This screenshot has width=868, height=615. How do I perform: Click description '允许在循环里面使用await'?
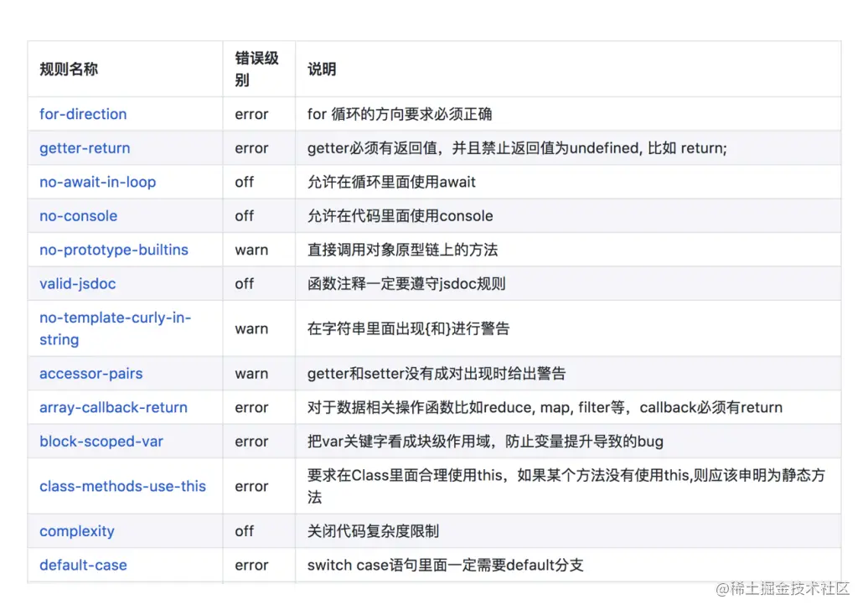point(391,182)
